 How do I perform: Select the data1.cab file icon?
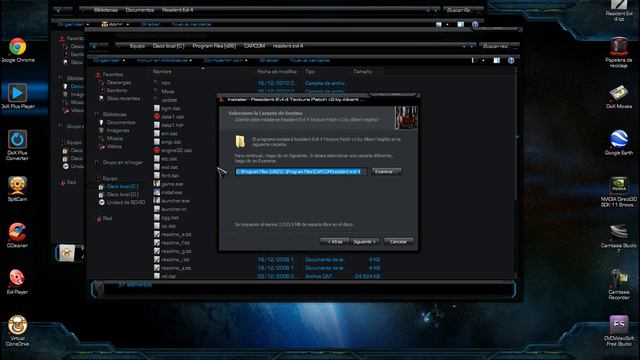point(157,117)
